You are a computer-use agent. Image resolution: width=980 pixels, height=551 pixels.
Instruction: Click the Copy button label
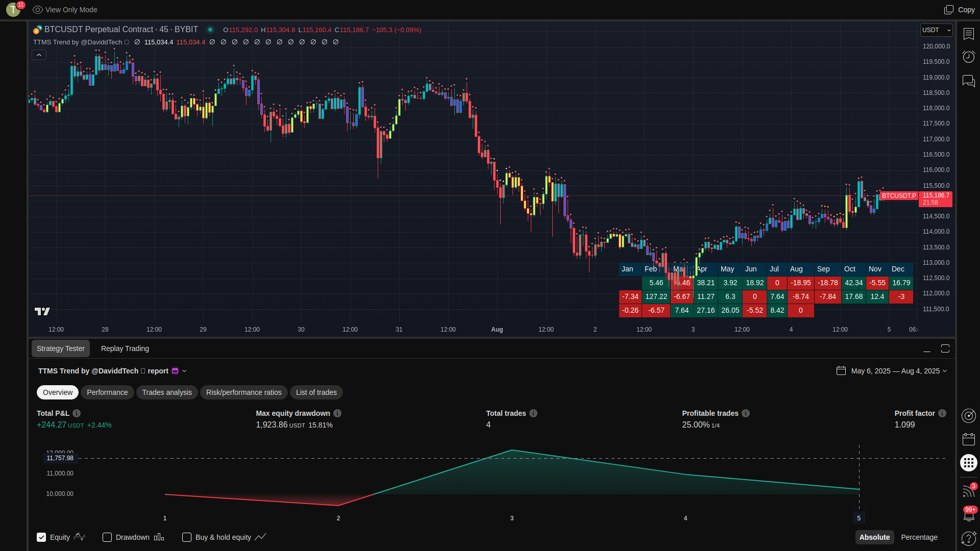click(966, 10)
